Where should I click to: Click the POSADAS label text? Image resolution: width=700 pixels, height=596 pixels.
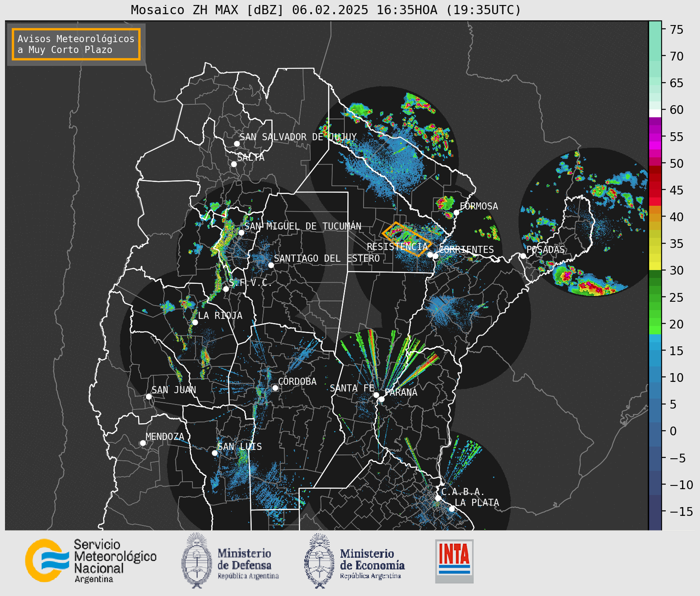click(x=546, y=250)
